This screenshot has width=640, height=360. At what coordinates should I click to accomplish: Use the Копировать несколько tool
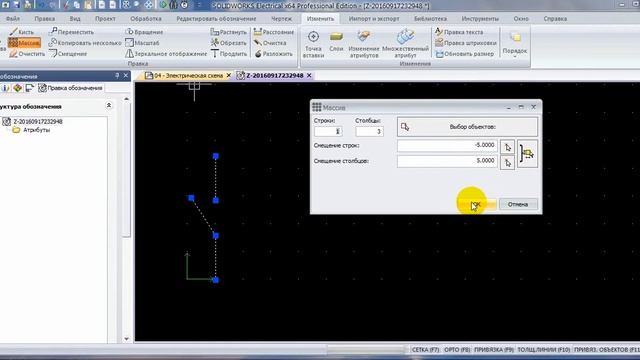(x=85, y=43)
